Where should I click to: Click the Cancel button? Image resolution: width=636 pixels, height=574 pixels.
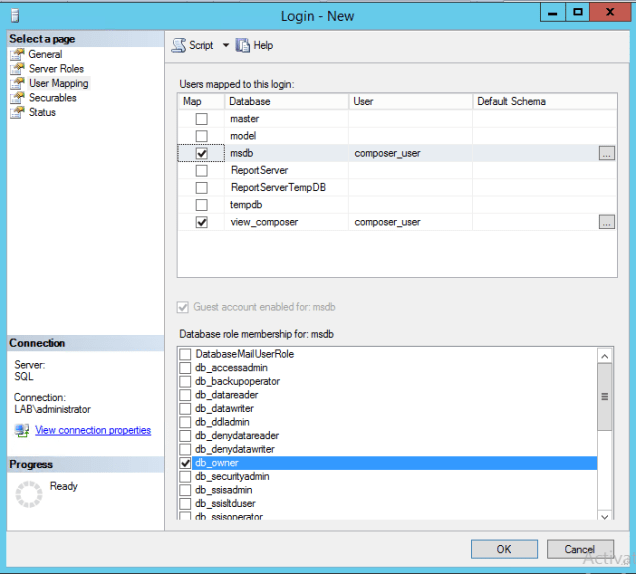(580, 549)
